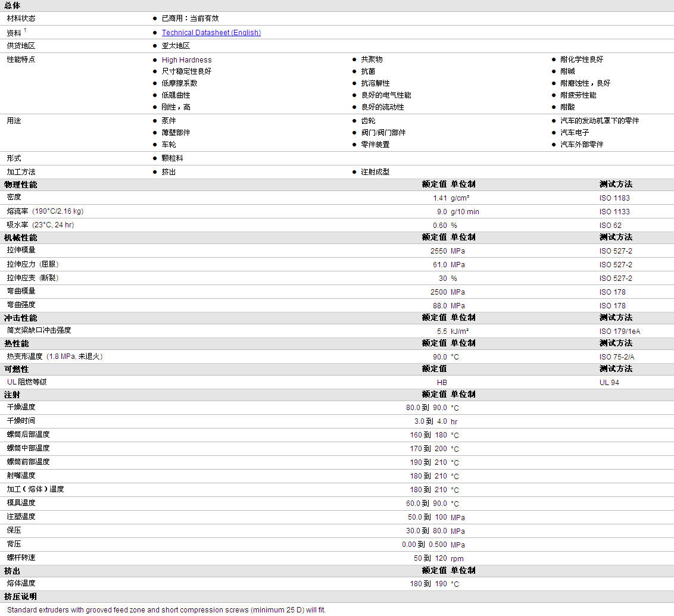674x616 pixels.
Task: Click the '汽车的发动机罩下的零件' application entry
Action: [x=600, y=121]
